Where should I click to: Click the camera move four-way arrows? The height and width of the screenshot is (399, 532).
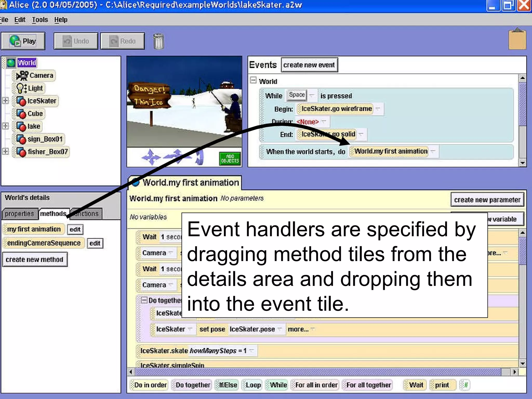(151, 157)
